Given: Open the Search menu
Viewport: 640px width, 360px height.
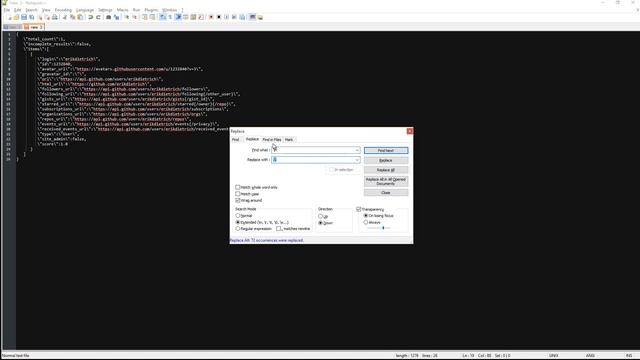Looking at the screenshot, I should pos(31,10).
